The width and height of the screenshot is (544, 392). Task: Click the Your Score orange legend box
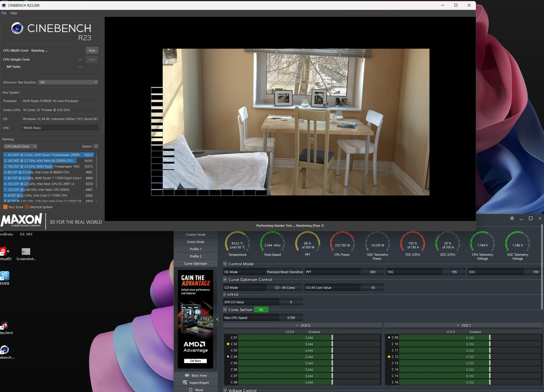point(5,207)
